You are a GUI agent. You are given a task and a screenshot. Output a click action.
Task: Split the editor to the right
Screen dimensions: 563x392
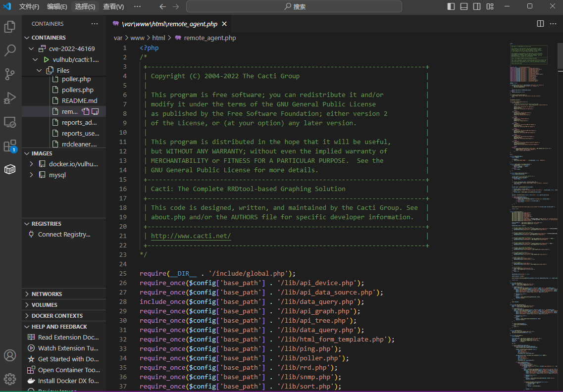540,24
